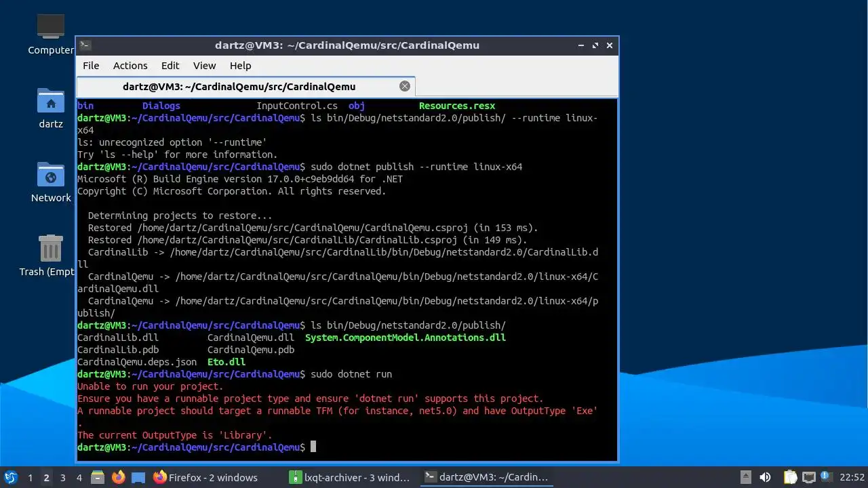This screenshot has width=868, height=488.
Task: Switch to workspace 3
Action: pyautogui.click(x=62, y=477)
